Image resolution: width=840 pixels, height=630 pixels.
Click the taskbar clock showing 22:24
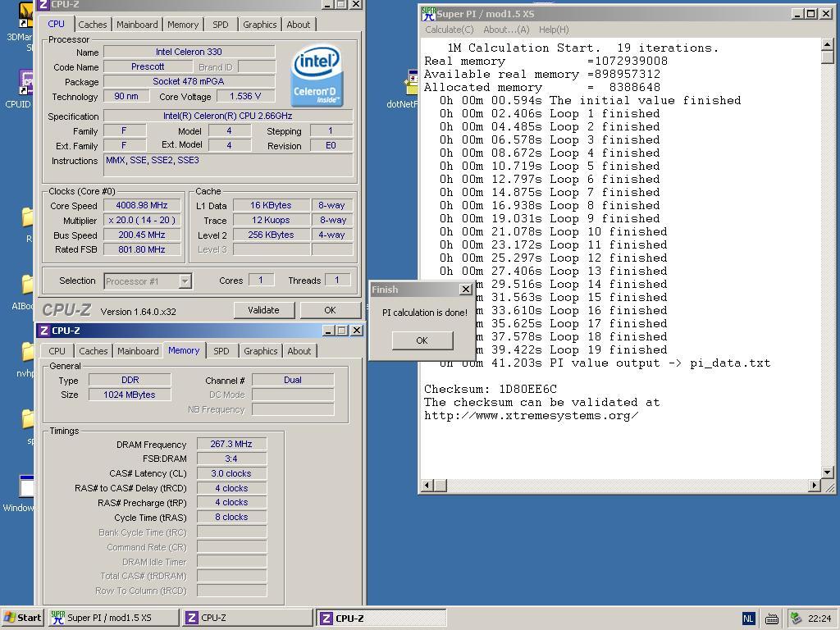coord(819,619)
